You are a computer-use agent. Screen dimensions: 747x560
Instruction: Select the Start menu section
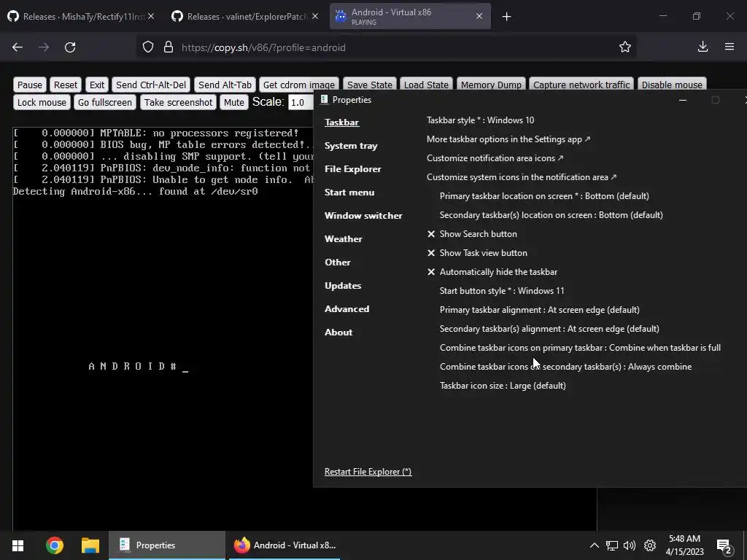pos(349,192)
